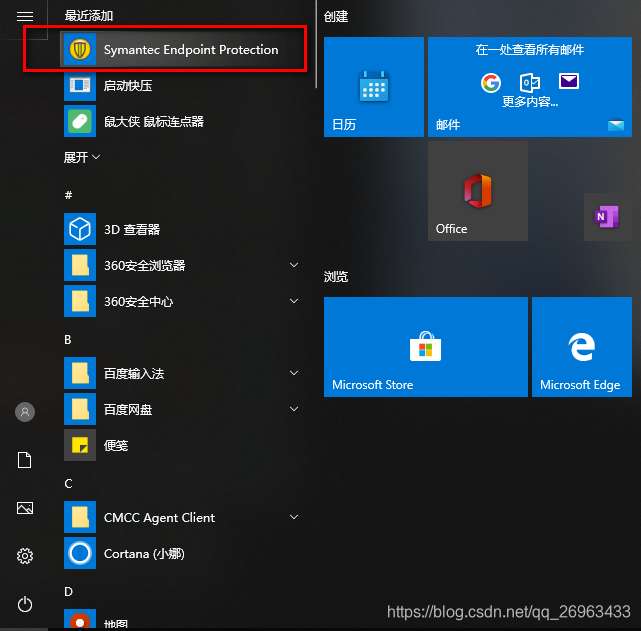Open Pictures from the sidebar
Image resolution: width=641 pixels, height=631 pixels.
[25, 508]
